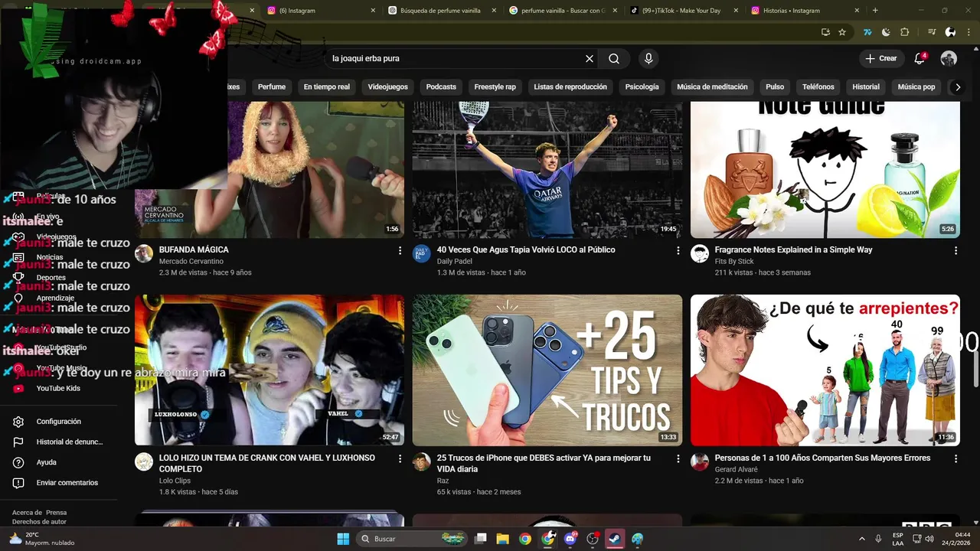Open Daily Padel channel avatar
Screen dimensions: 980x551
tap(422, 254)
